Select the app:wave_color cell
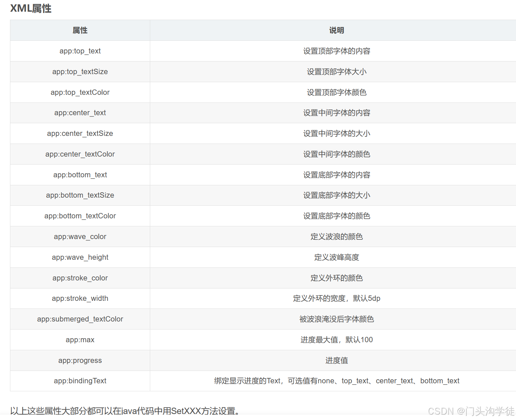 (80, 237)
